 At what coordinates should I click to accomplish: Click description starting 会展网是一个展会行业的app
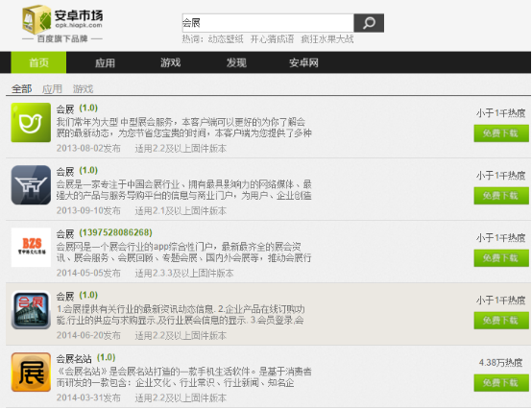[183, 253]
